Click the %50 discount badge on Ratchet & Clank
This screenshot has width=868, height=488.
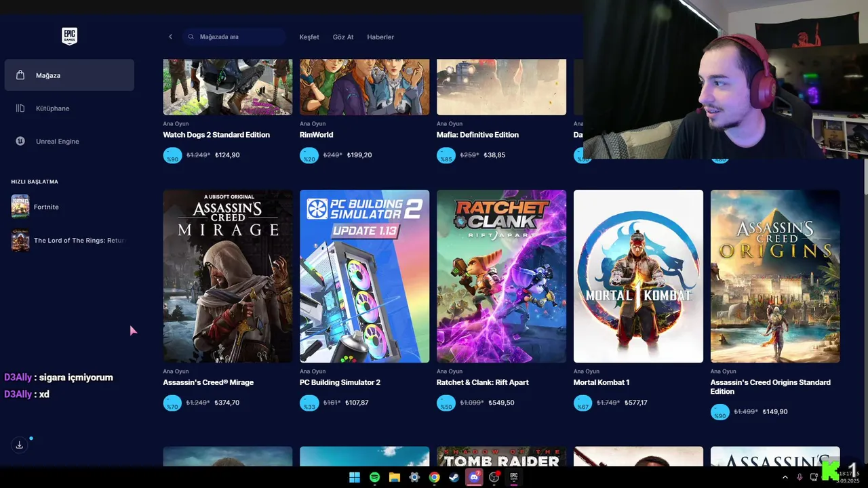446,403
